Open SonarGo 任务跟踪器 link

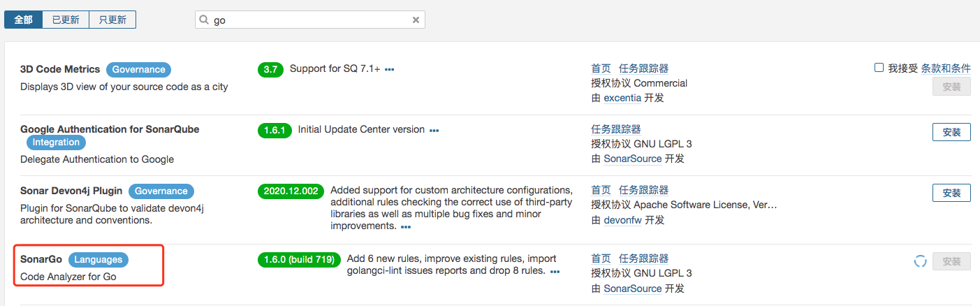click(x=643, y=258)
